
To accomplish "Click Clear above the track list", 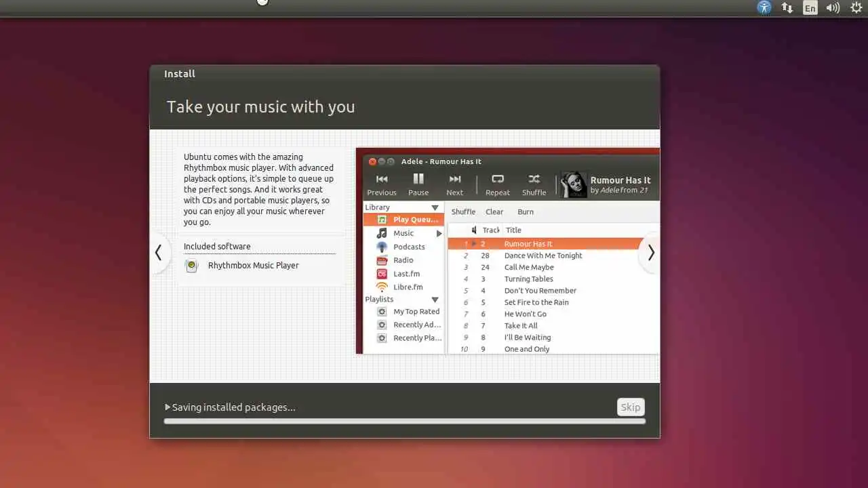I will pos(494,212).
